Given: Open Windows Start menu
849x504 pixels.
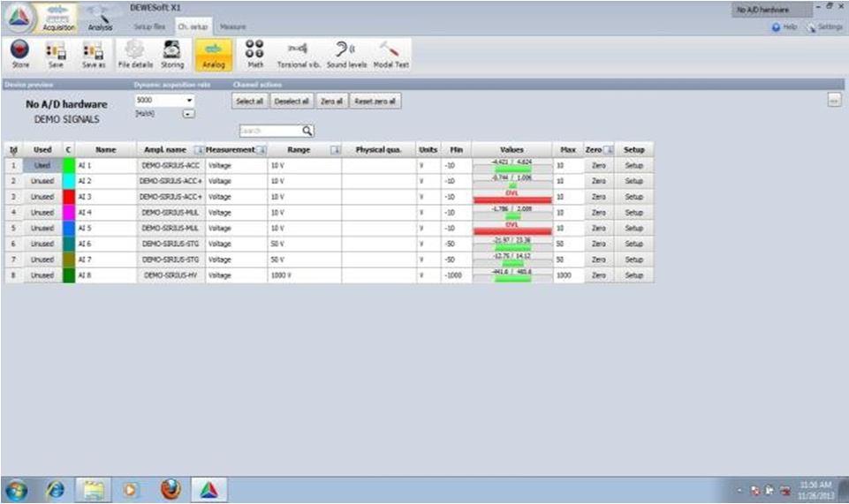Looking at the screenshot, I should click(16, 490).
